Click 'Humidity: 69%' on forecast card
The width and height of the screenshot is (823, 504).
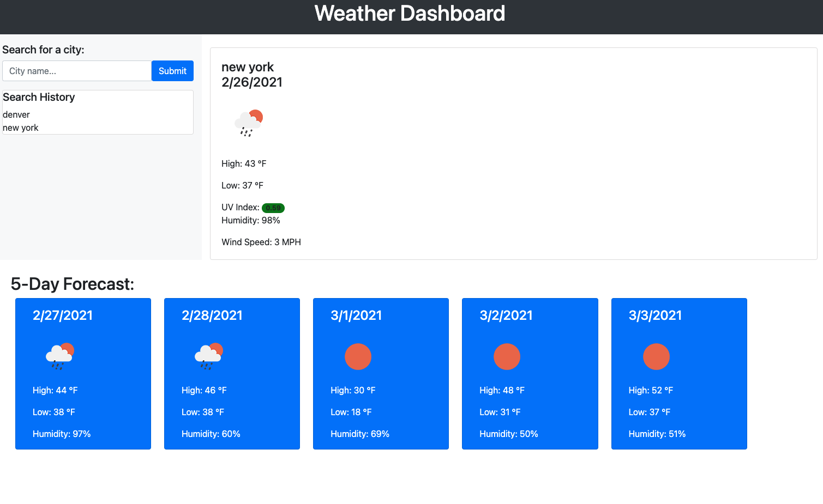coord(360,434)
